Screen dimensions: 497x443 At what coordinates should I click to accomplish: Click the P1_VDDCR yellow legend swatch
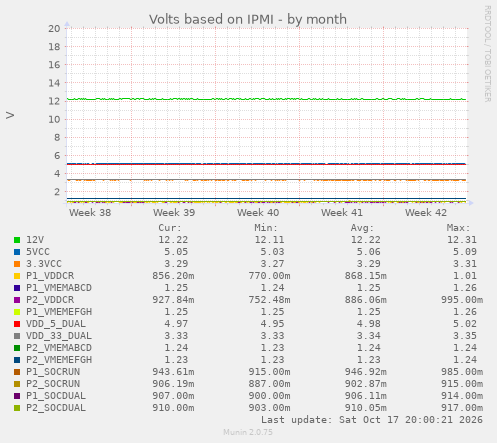[17, 276]
